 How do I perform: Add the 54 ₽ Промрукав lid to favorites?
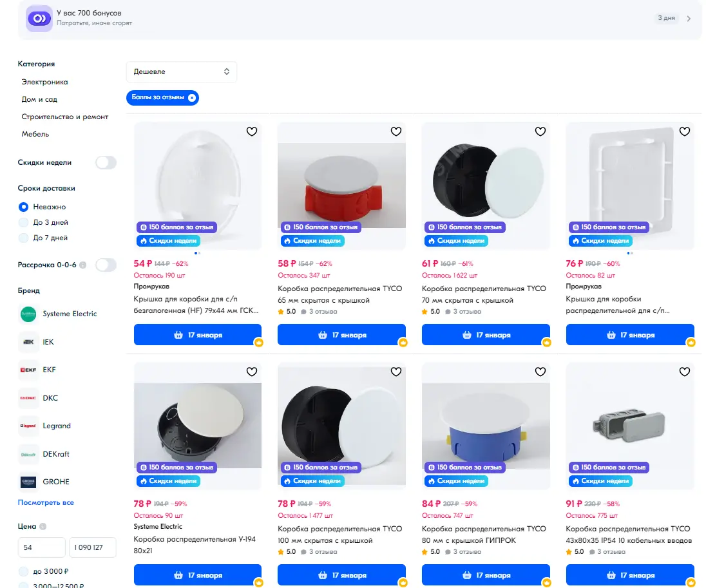point(252,131)
